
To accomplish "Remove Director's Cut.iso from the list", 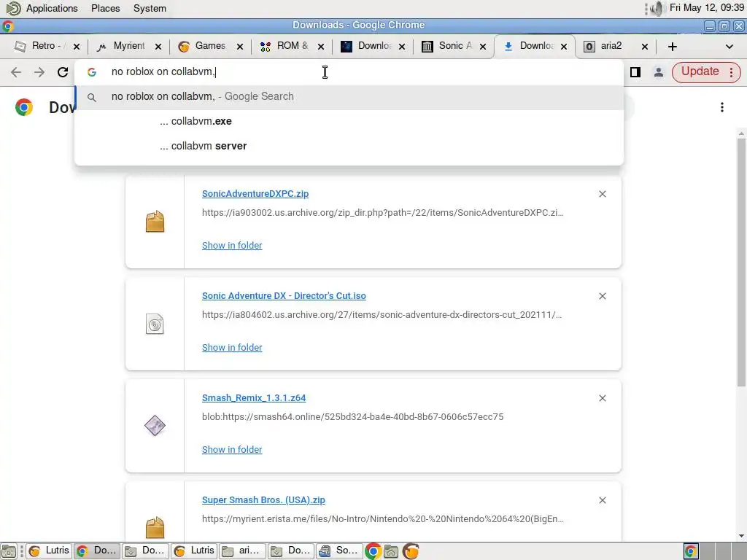I will pos(602,296).
